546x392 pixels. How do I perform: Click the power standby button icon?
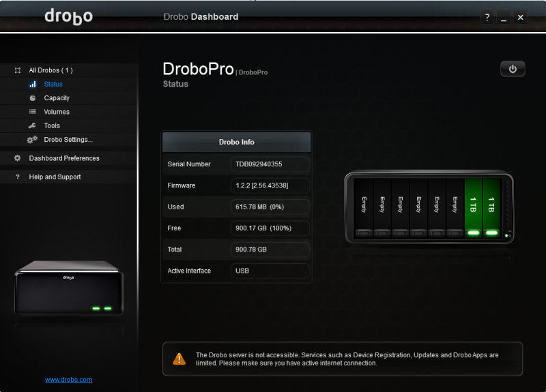[513, 69]
